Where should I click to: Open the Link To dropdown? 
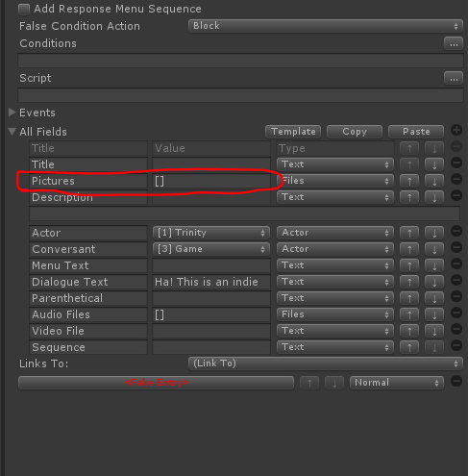326,363
